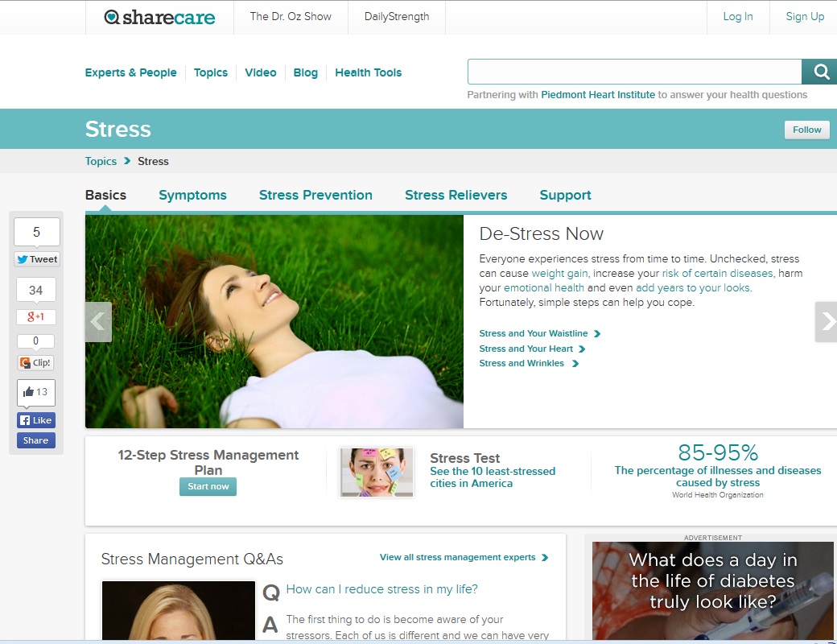Click arrow beside View all stress management experts
837x644 pixels.
[545, 558]
